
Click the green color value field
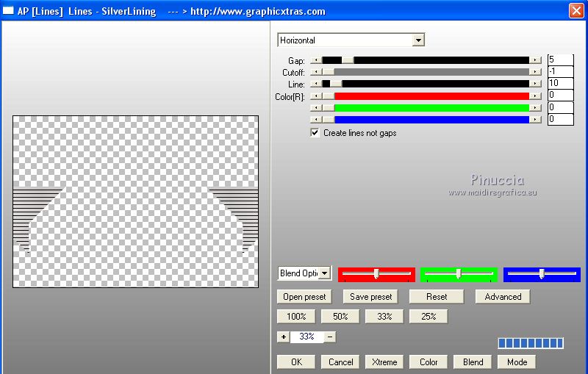[x=561, y=107]
